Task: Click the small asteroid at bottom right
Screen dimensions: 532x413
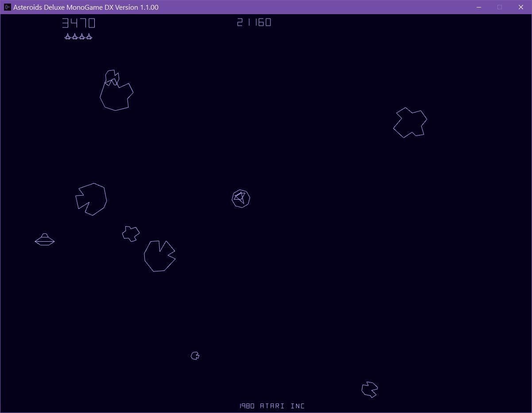Action: (x=370, y=390)
